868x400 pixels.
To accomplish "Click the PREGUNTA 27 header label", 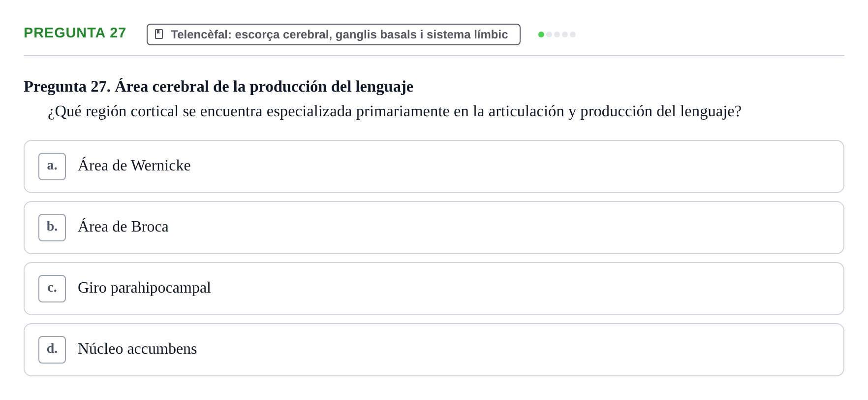I will pos(75,33).
